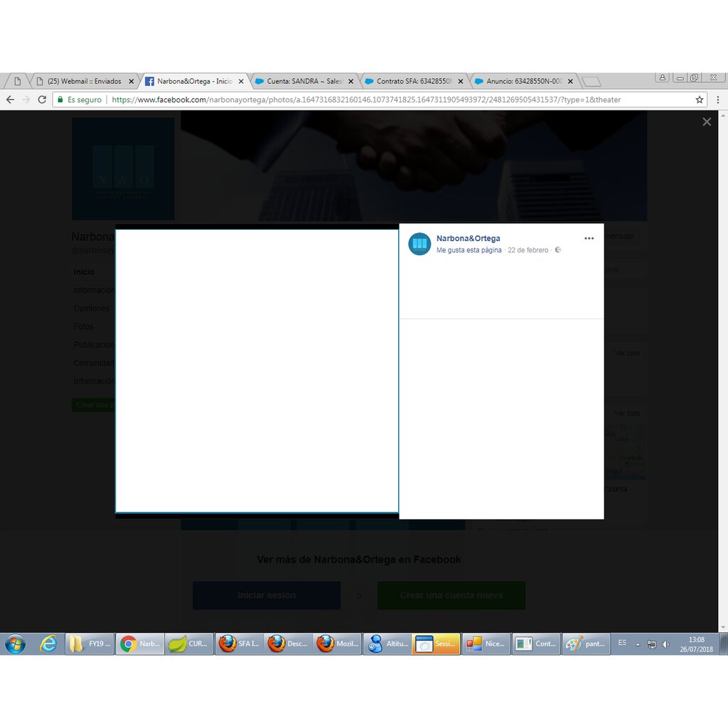Click the green padlock Es seguro icon

[60, 100]
